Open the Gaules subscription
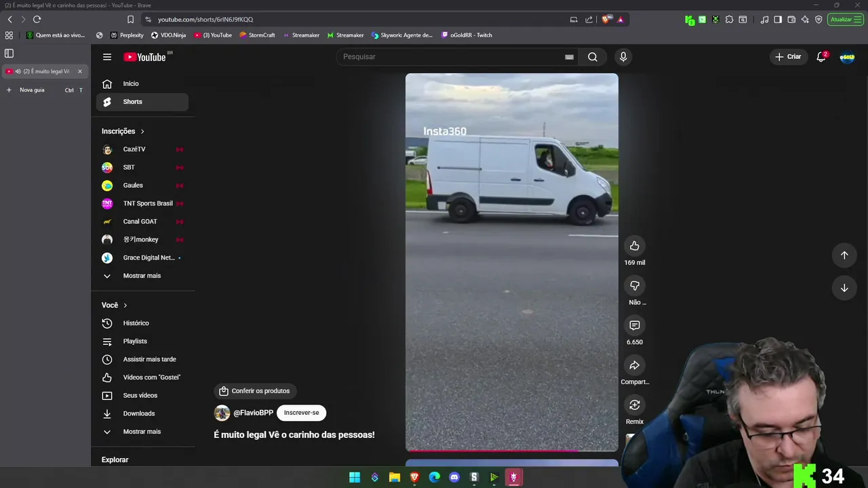Image resolution: width=868 pixels, height=488 pixels. tap(142, 186)
